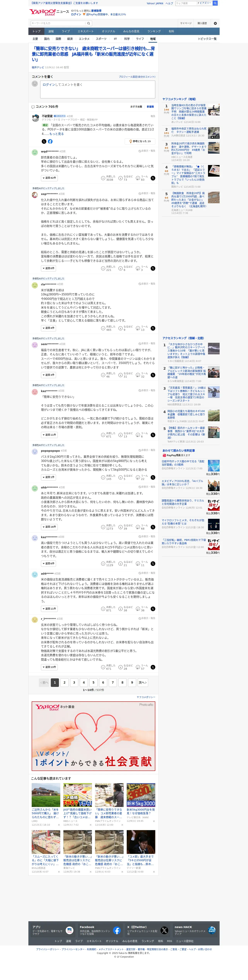This screenshot has height=980, width=248.
Task: Share popopopopo's comment via X icon
Action: pos(153,477)
